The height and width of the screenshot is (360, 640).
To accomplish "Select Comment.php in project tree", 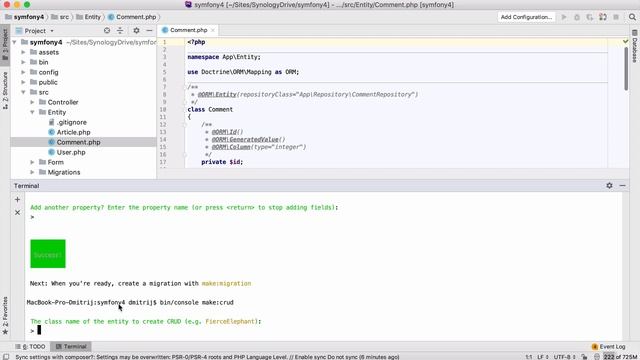I will [78, 142].
